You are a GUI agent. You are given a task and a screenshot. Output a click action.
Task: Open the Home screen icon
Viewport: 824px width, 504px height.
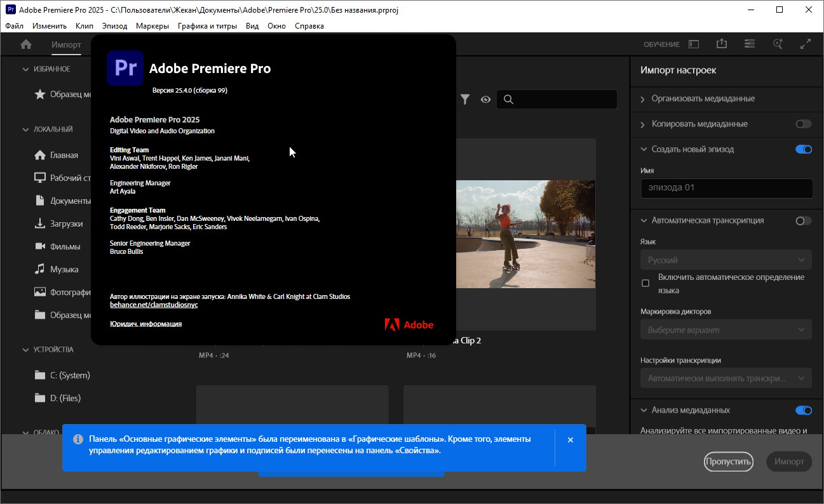click(26, 44)
